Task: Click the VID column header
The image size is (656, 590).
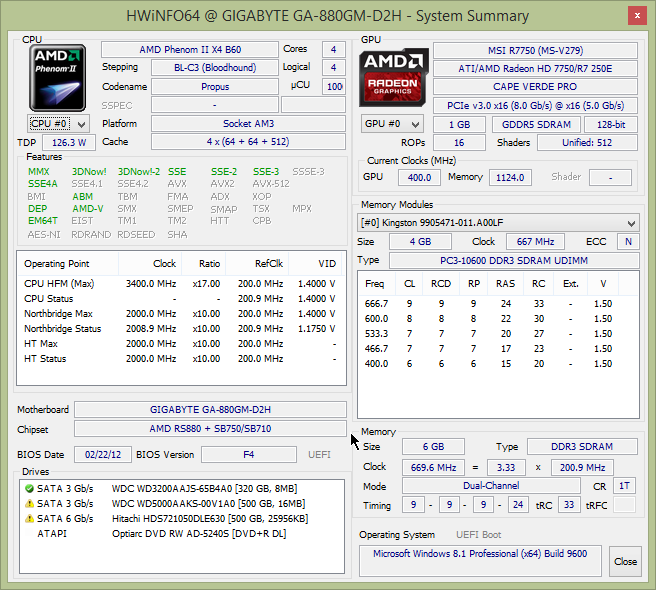Action: pyautogui.click(x=315, y=264)
